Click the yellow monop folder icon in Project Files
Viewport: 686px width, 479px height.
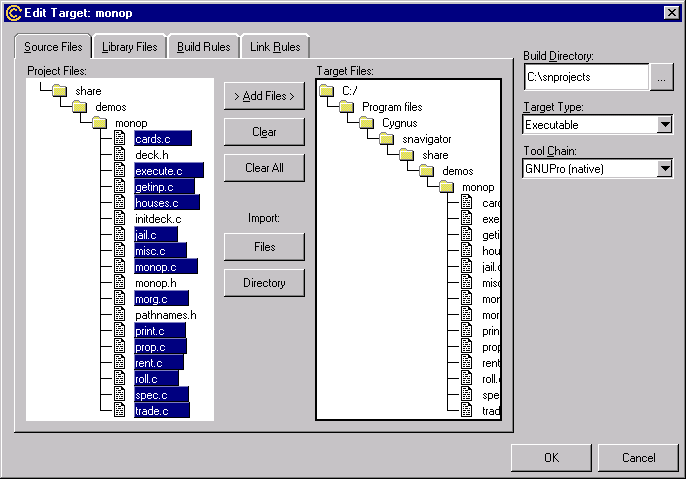(x=99, y=123)
